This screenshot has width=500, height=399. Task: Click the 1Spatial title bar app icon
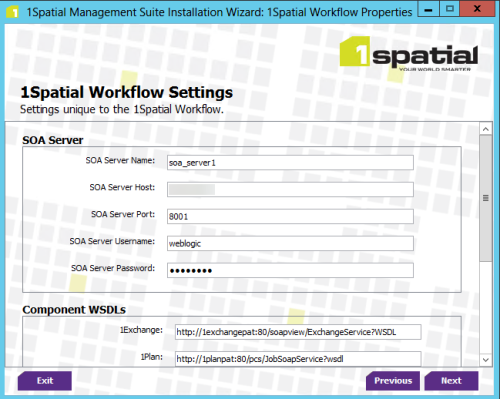pos(12,12)
